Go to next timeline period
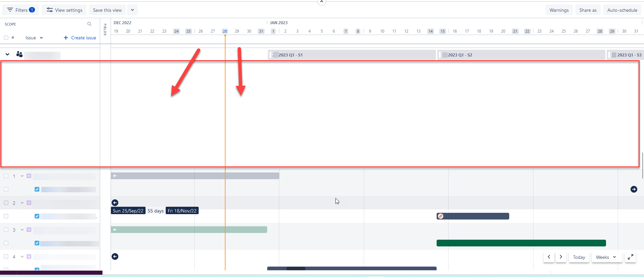Image resolution: width=644 pixels, height=277 pixels. 561,257
